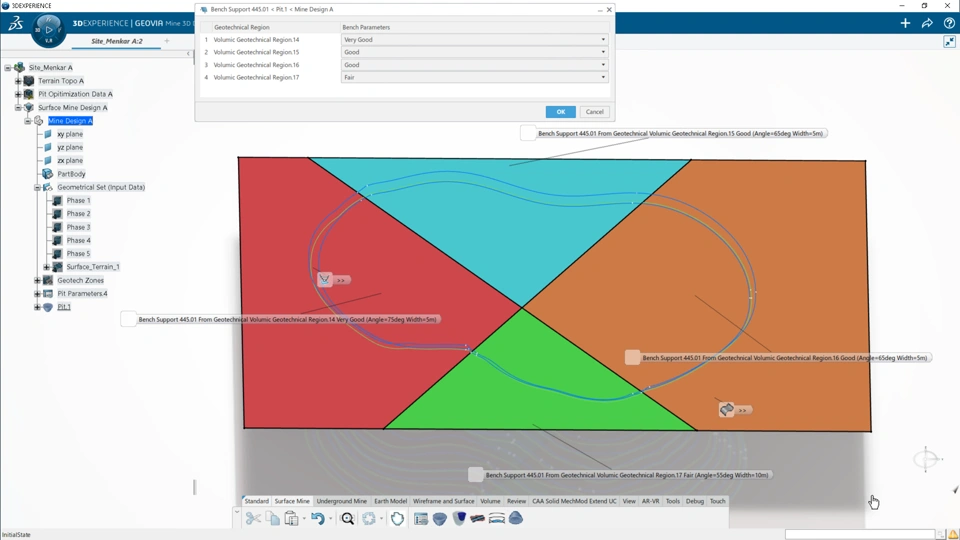Open the AR-VR tab
The width and height of the screenshot is (960, 540).
click(650, 501)
